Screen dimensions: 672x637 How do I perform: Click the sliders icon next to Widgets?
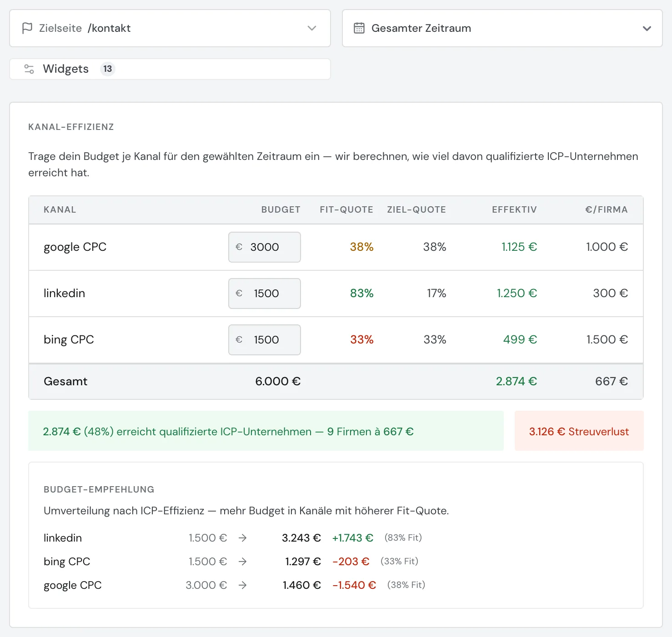(x=29, y=69)
